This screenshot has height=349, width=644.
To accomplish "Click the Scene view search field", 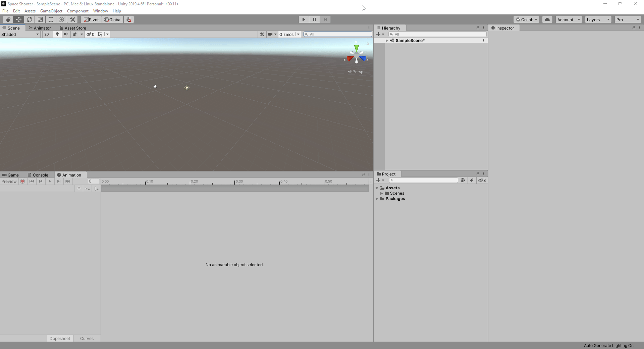I will pyautogui.click(x=338, y=34).
